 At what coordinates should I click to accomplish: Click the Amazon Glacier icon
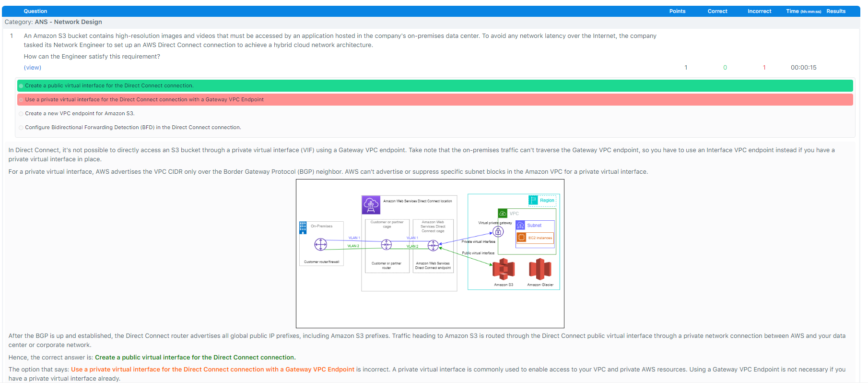tap(540, 269)
